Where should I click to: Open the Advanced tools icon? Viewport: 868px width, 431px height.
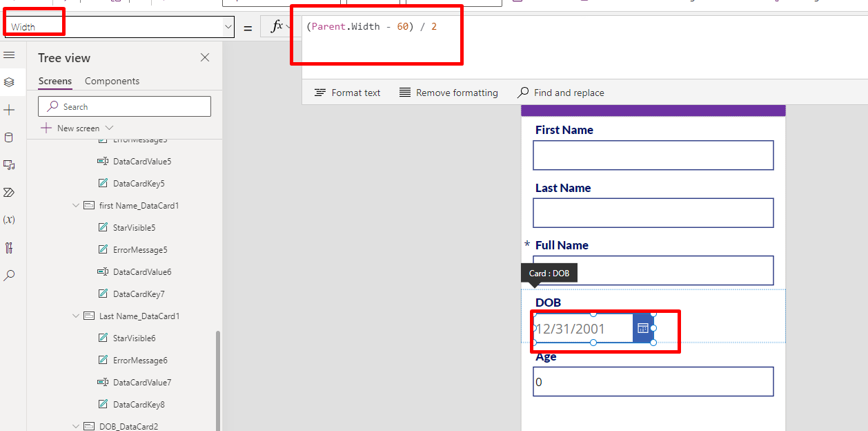[9, 248]
